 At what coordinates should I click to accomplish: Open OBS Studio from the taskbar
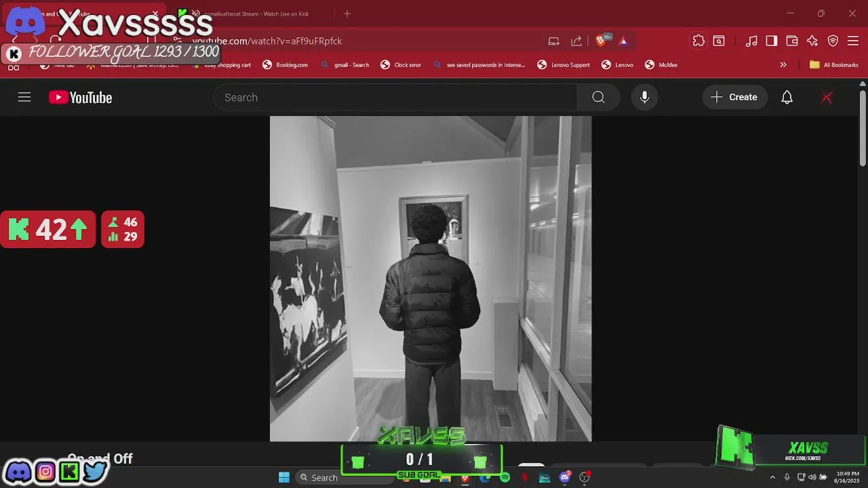pos(585,477)
